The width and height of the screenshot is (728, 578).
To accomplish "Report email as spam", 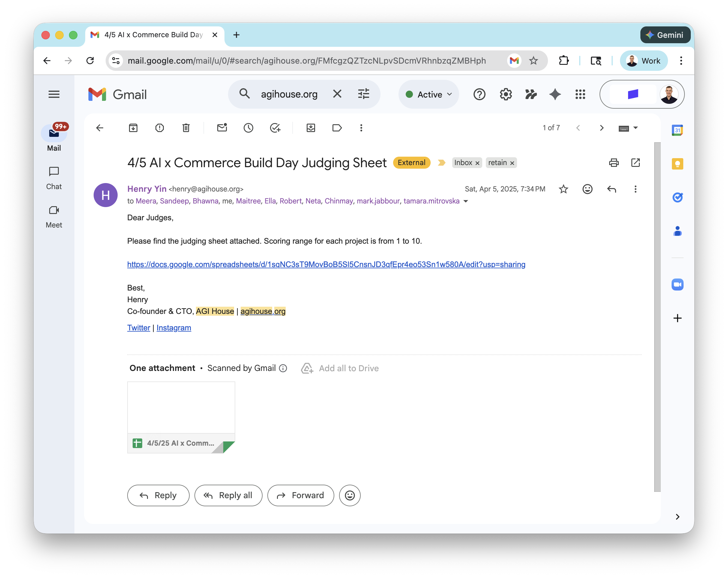I will pos(159,128).
